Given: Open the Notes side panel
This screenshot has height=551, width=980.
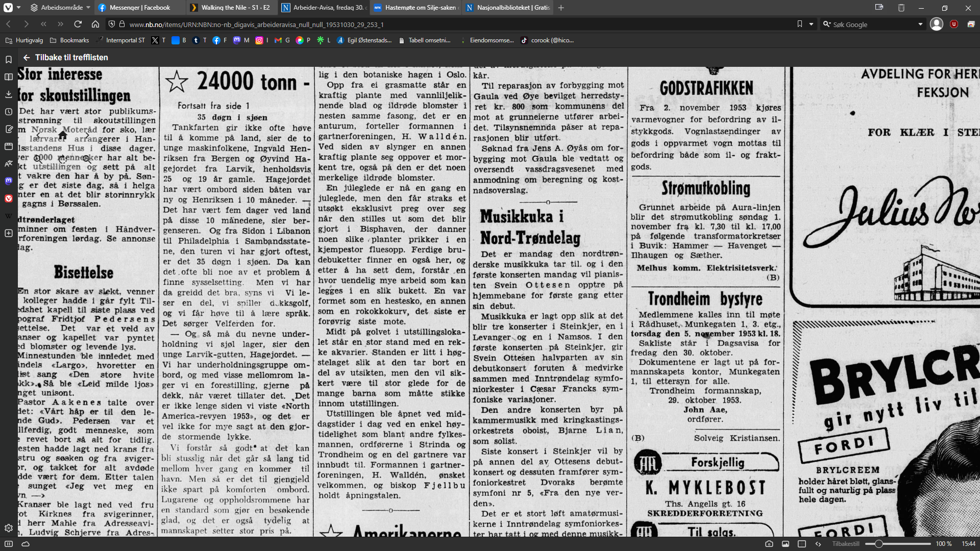Looking at the screenshot, I should (x=9, y=129).
